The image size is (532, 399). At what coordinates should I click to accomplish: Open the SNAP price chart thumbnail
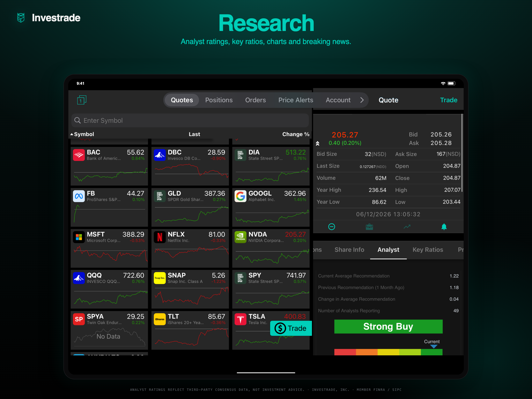[x=191, y=296]
